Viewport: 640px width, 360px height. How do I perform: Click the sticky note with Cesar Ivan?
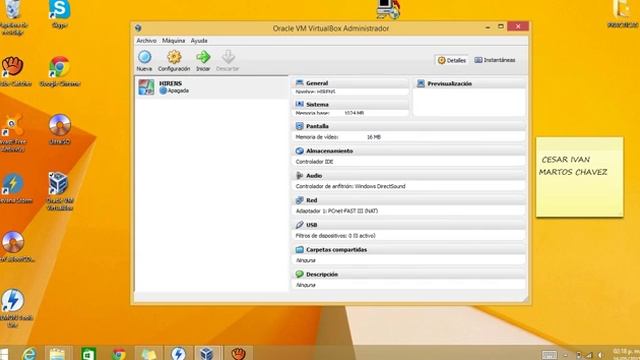pyautogui.click(x=580, y=177)
